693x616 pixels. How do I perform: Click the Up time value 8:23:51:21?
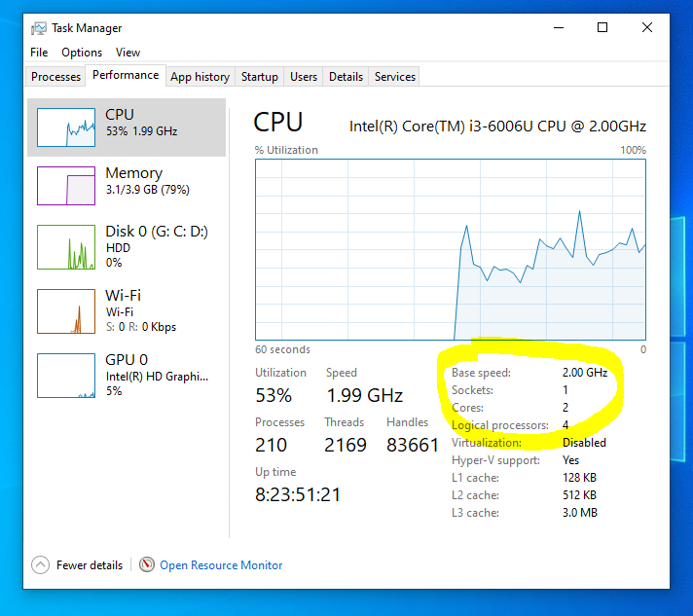pyautogui.click(x=298, y=494)
